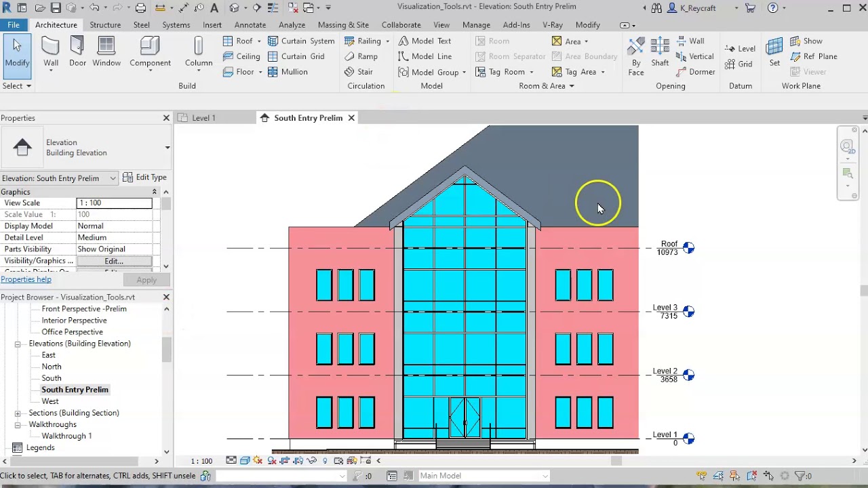Close the Project Browser panel
868x488 pixels.
coord(166,297)
